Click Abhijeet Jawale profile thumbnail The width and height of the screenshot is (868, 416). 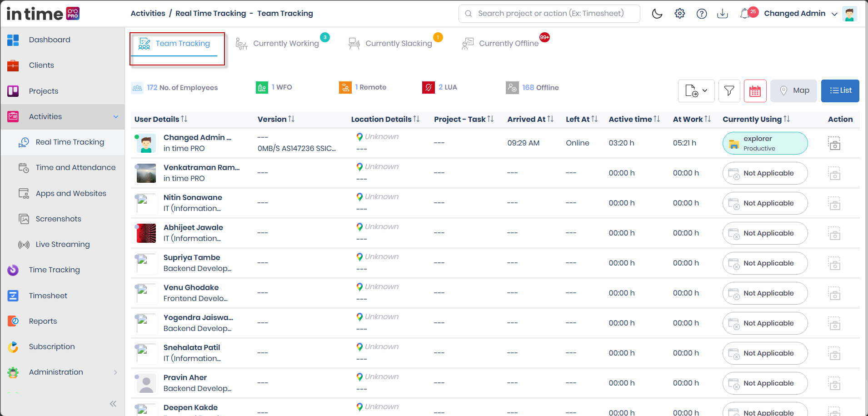click(x=146, y=233)
